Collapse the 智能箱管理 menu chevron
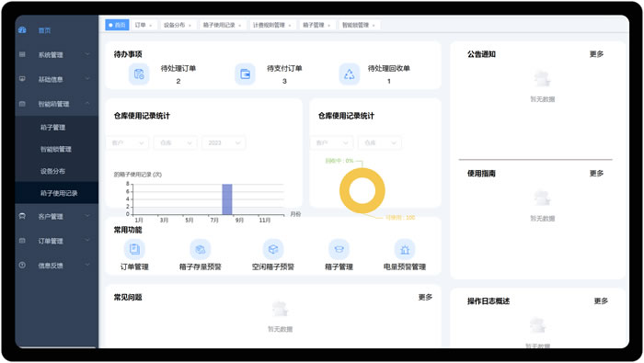Viewport: 644px width, 363px height. click(x=87, y=103)
